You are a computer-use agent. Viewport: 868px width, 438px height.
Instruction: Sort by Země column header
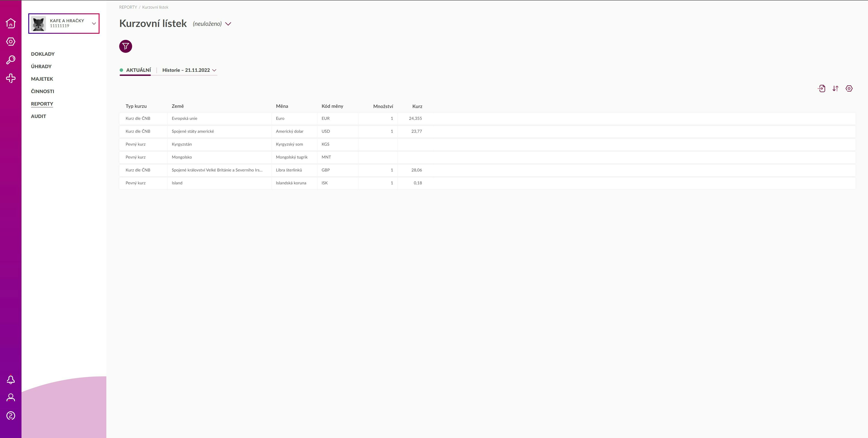(178, 106)
